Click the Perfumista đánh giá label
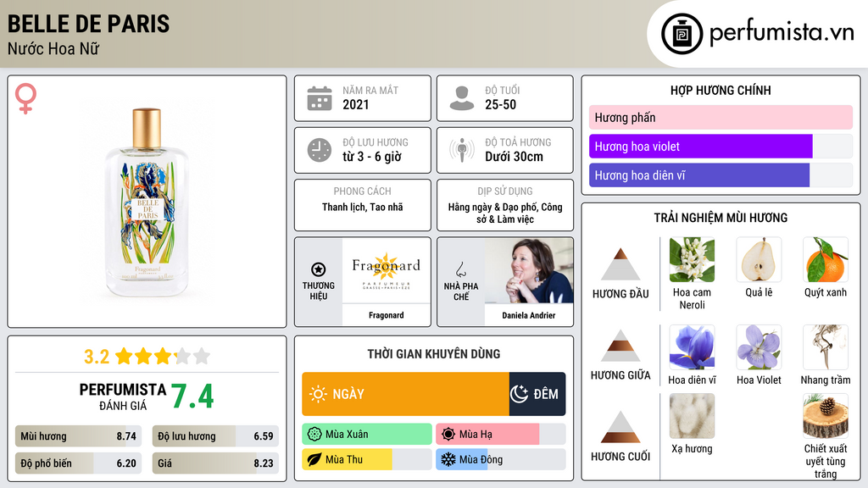Image resolution: width=868 pixels, height=488 pixels. tap(122, 396)
